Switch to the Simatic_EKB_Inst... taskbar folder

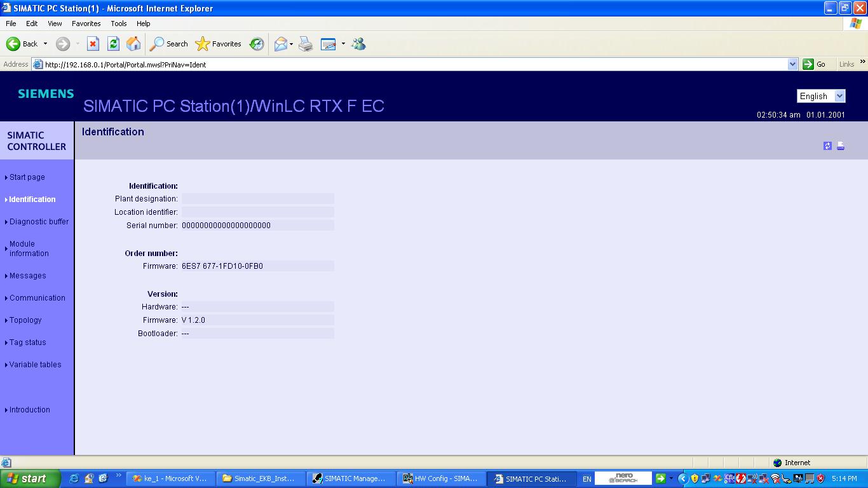click(x=261, y=478)
